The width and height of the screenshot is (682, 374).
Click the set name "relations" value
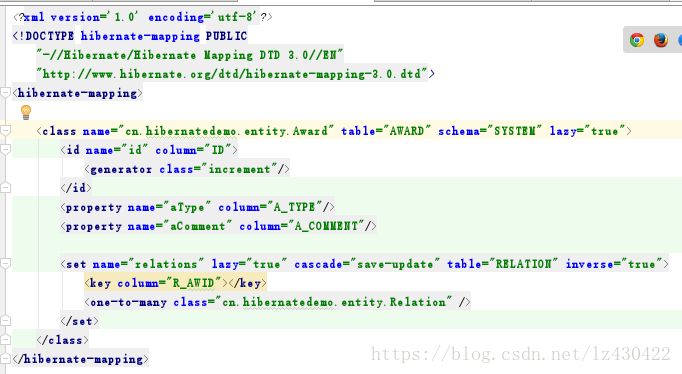[166, 264]
